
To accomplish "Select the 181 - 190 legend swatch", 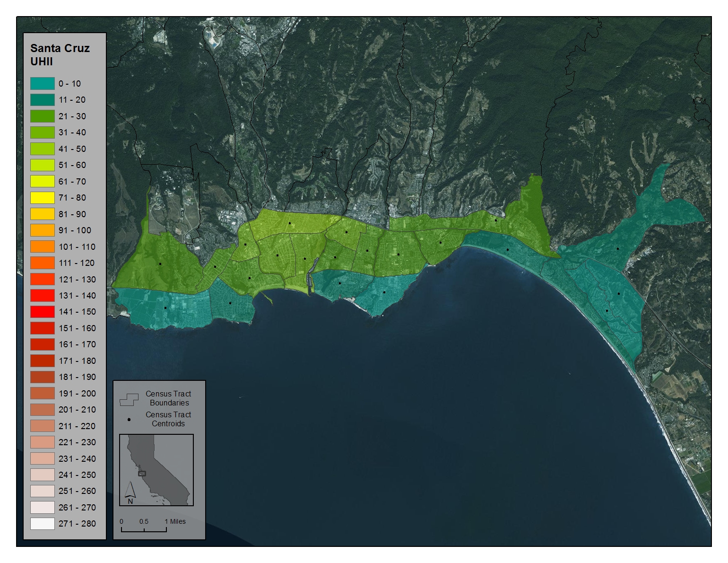I will [x=43, y=377].
